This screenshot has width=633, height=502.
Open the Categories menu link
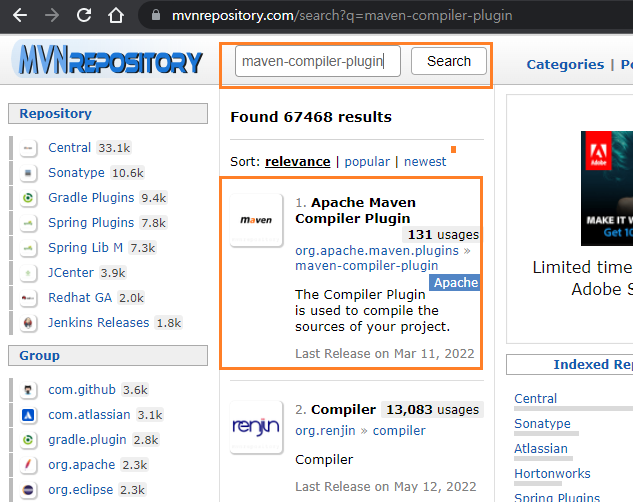[x=565, y=65]
